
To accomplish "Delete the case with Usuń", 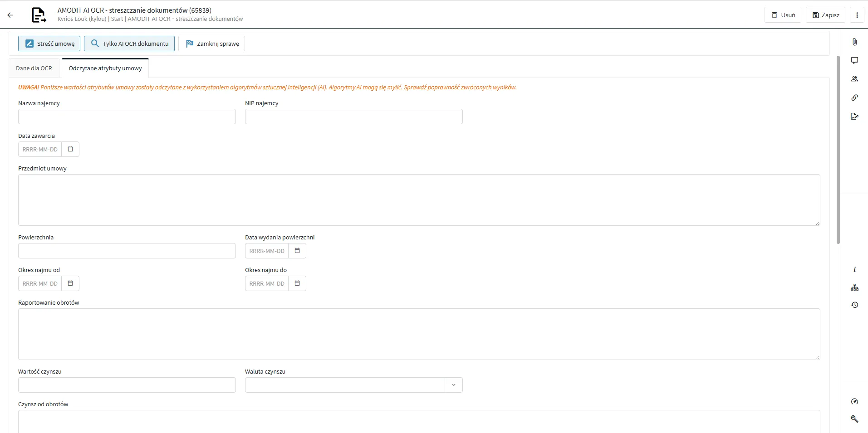I will [783, 15].
